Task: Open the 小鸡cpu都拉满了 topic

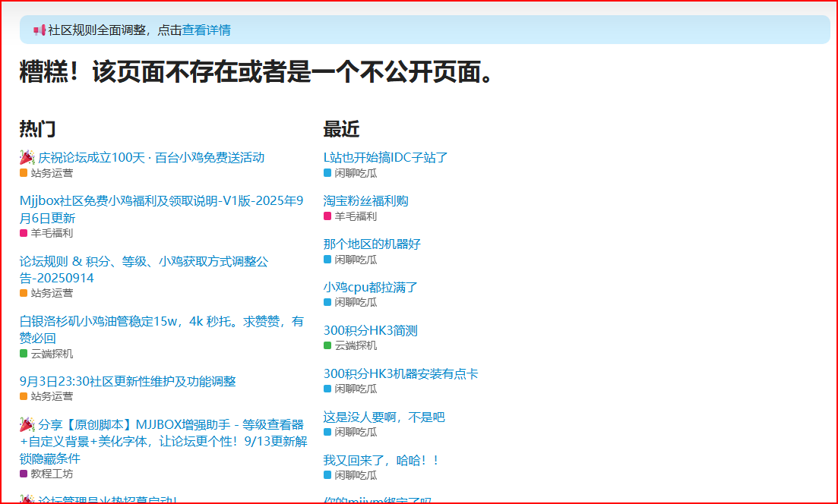Action: point(370,287)
